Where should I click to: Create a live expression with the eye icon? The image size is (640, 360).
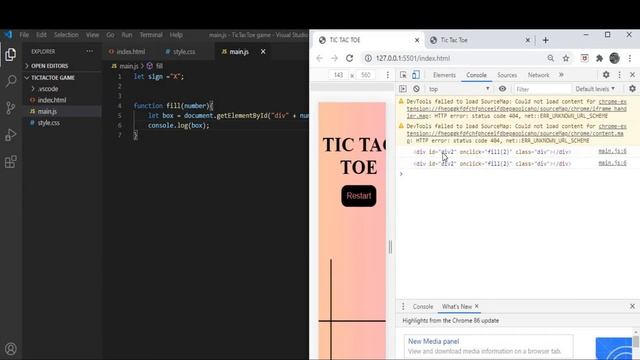pos(502,89)
